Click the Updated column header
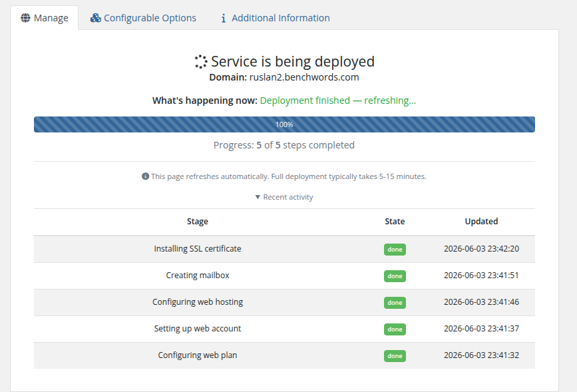This screenshot has height=392, width=577. 481,221
